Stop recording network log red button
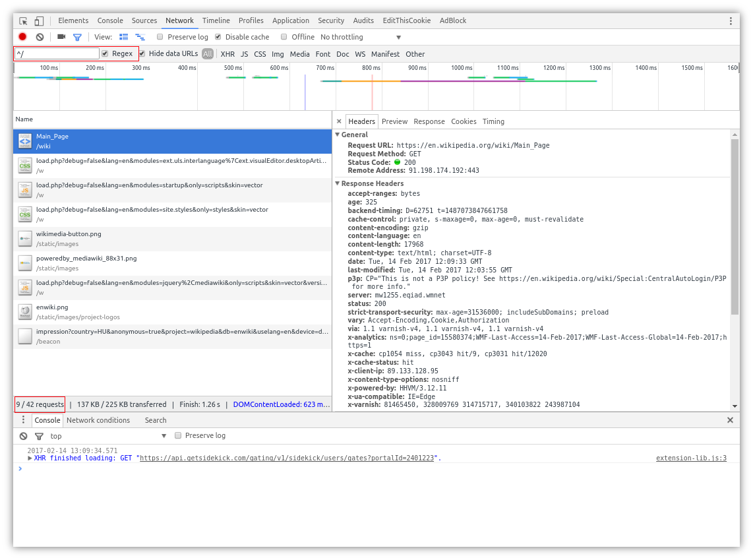753x560 pixels. coord(22,36)
